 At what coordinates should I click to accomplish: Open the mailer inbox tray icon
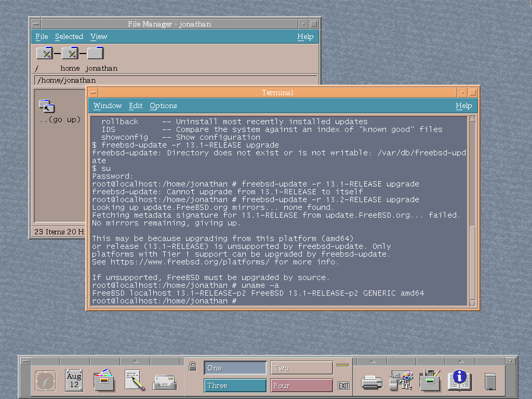tap(164, 382)
